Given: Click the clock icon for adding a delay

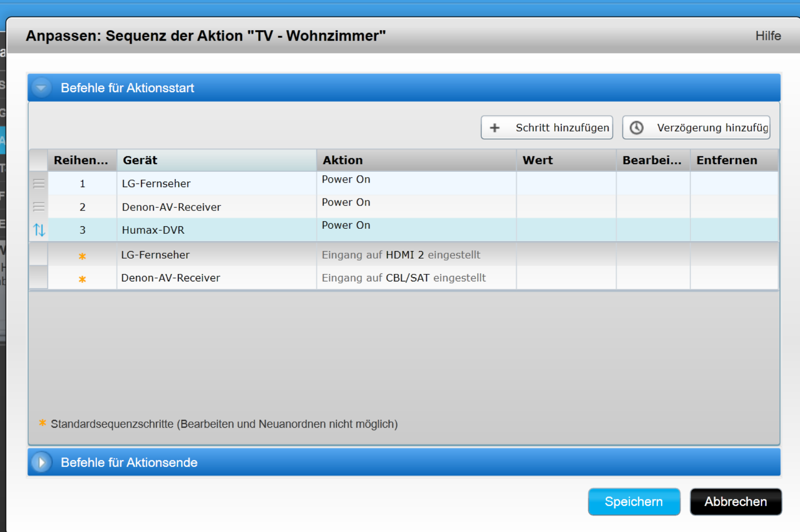Looking at the screenshot, I should [x=637, y=128].
